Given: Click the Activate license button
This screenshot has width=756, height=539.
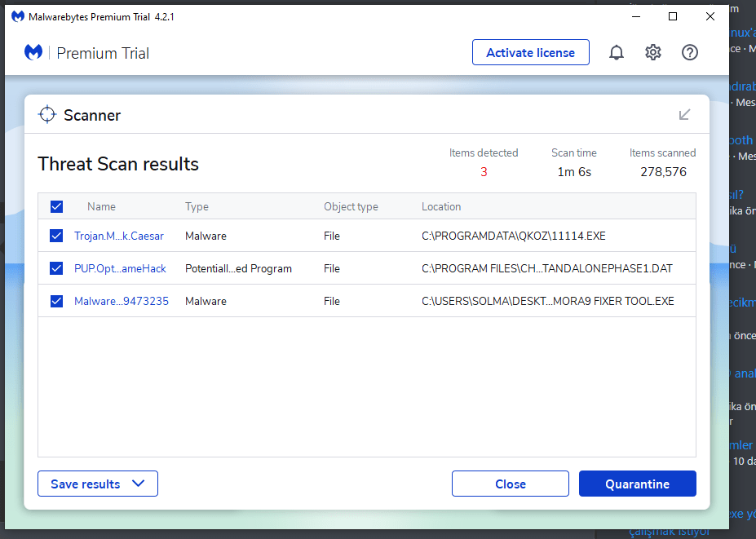Looking at the screenshot, I should tap(530, 52).
